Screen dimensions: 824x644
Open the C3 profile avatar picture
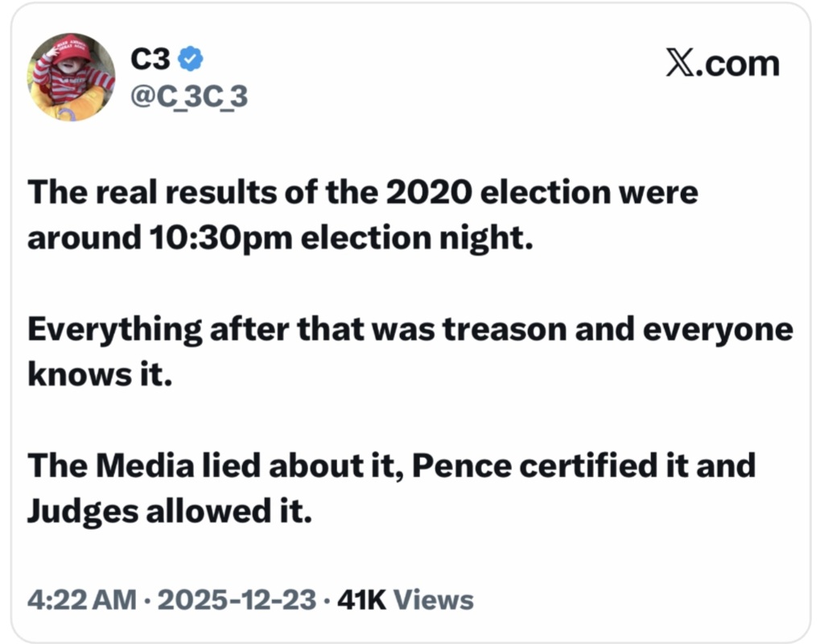coord(71,77)
